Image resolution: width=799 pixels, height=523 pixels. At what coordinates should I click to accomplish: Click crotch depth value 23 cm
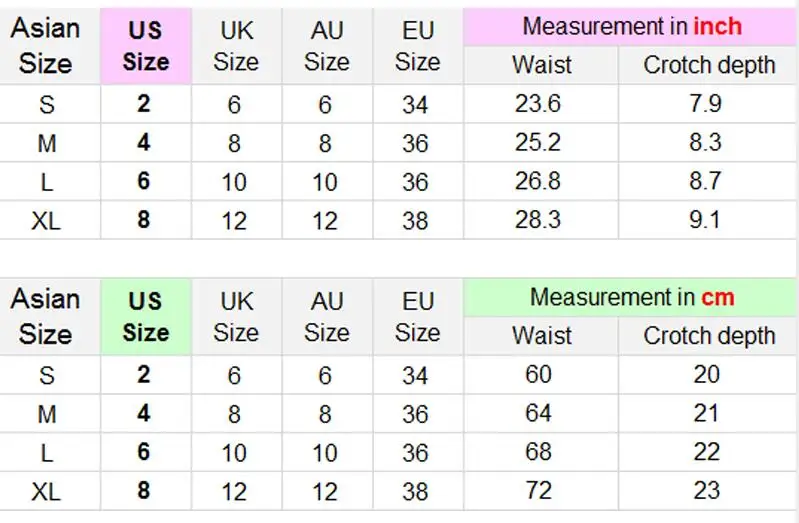(x=706, y=491)
